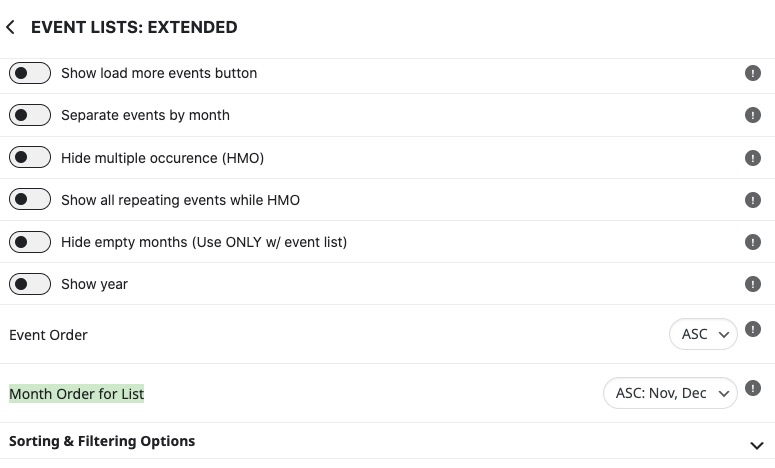
Task: Click info icon for Month Order for List
Action: coord(752,388)
